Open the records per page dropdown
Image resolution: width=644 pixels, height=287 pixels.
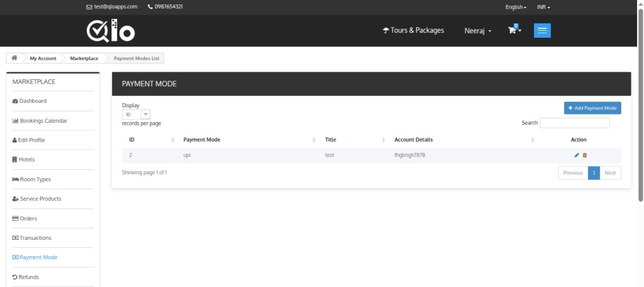[136, 115]
